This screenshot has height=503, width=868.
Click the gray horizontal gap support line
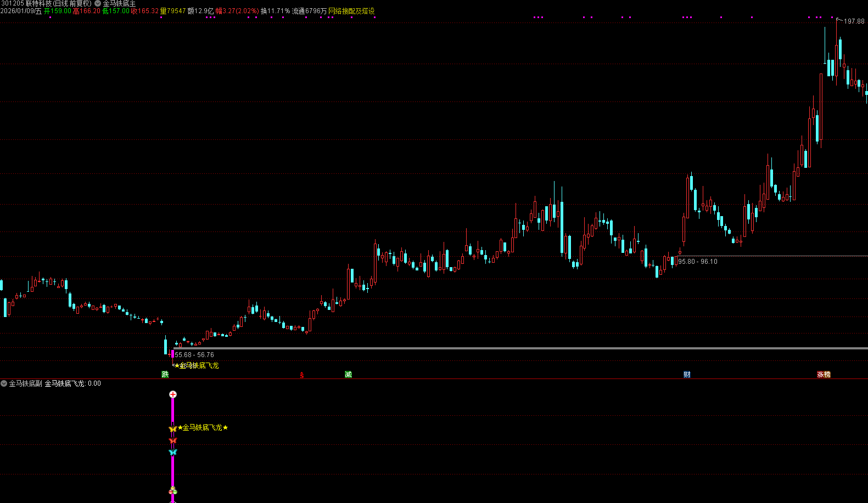520,348
